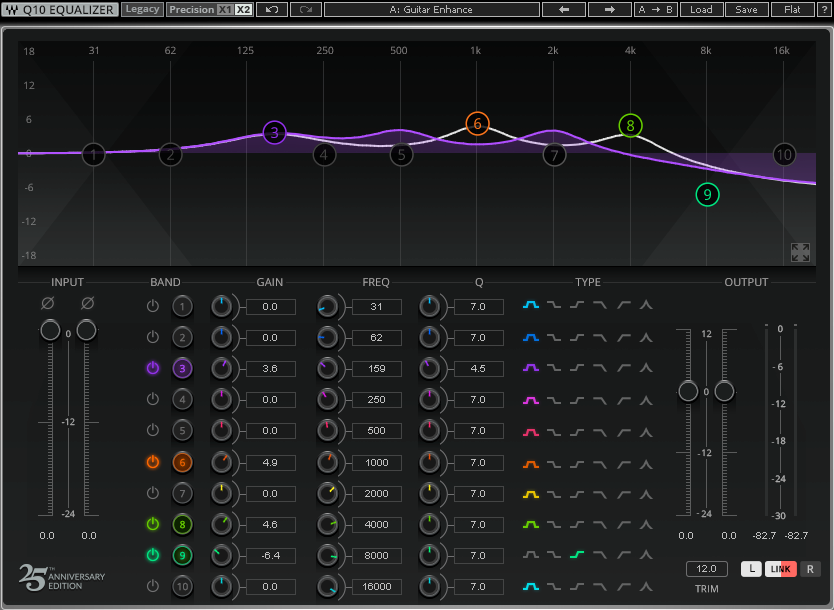The image size is (834, 610).
Task: Click the band 6 frequency field 1000
Action: pos(377,462)
